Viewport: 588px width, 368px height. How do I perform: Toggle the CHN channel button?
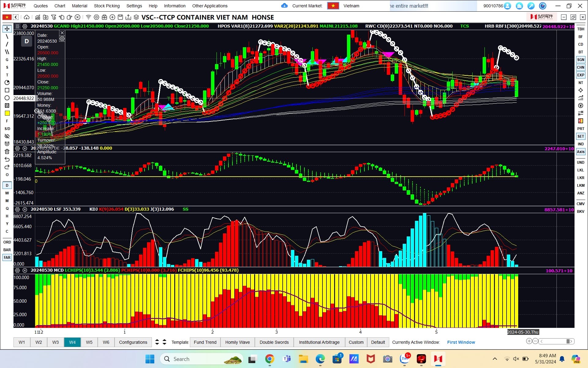pos(581,67)
